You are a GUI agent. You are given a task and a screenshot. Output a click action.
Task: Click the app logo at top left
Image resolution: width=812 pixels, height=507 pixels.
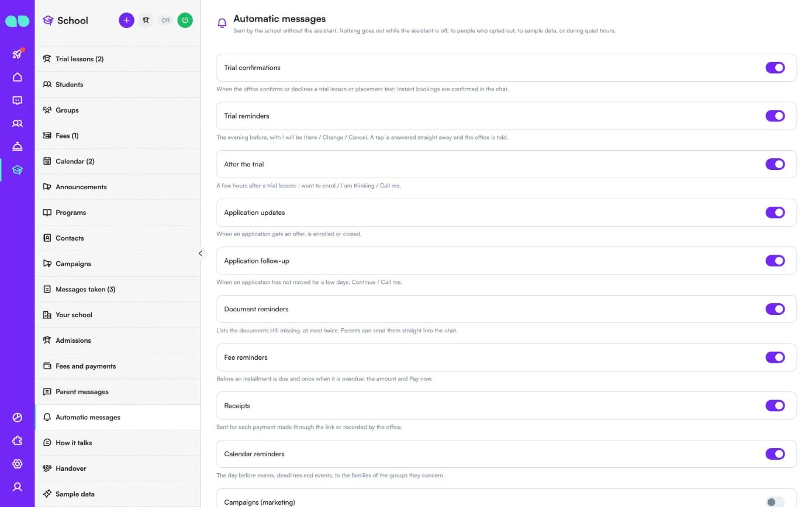(17, 21)
